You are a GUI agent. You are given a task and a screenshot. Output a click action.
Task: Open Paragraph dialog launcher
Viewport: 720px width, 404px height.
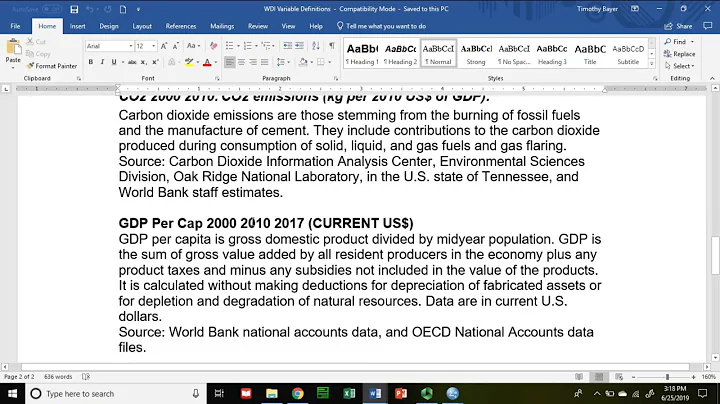(336, 79)
